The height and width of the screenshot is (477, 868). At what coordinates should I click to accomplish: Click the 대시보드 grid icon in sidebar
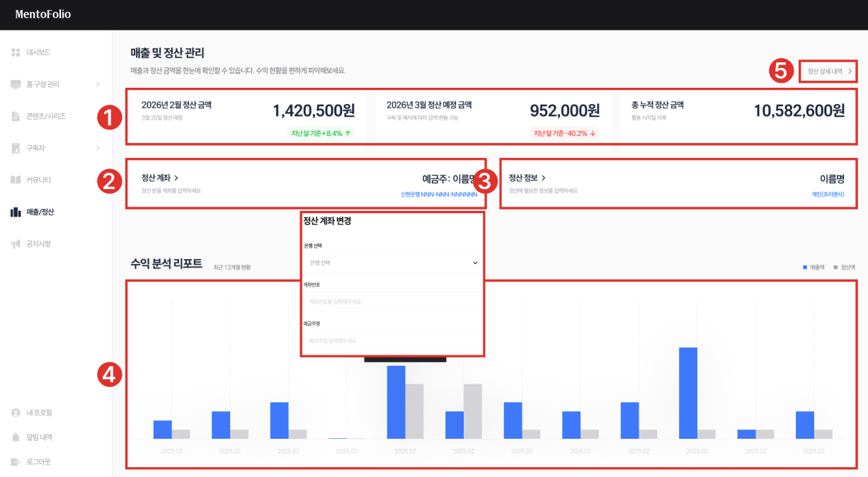[16, 52]
